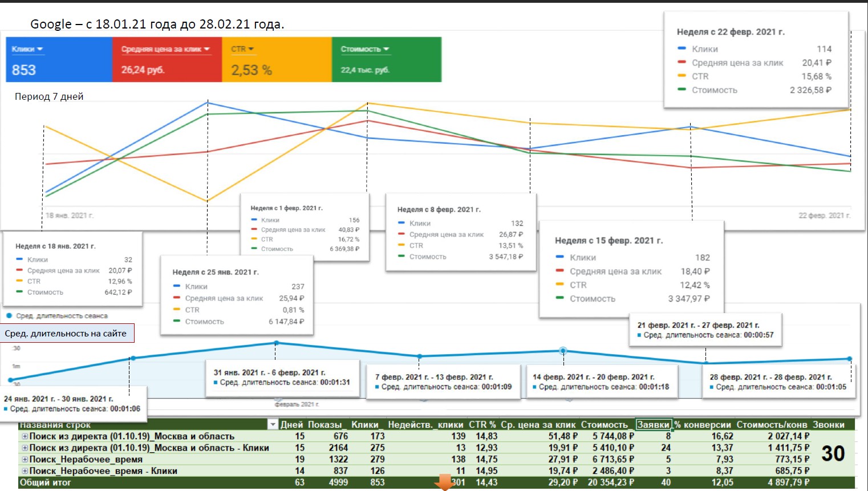Click the CTR % column header
The height and width of the screenshot is (491, 868).
click(x=482, y=424)
